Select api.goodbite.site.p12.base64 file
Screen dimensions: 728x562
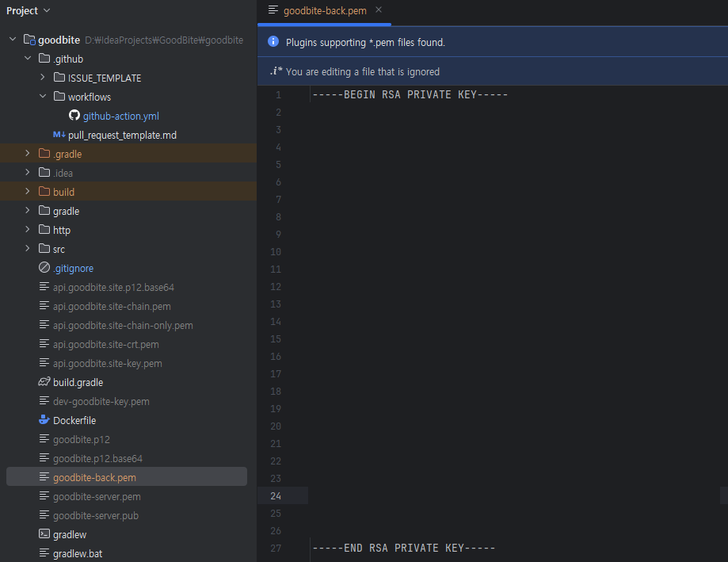[113, 288]
